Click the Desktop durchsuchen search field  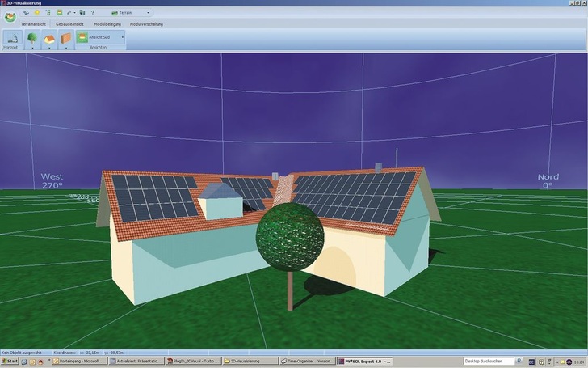[x=488, y=362]
